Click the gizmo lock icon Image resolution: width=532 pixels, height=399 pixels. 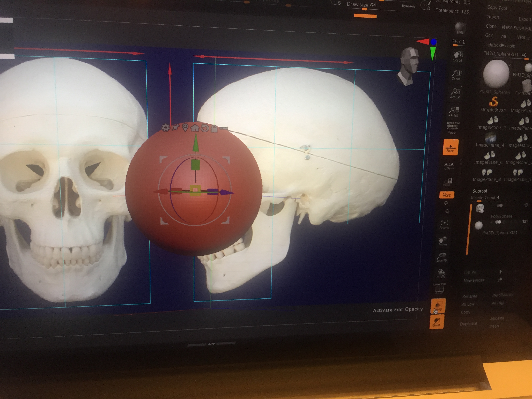[214, 129]
